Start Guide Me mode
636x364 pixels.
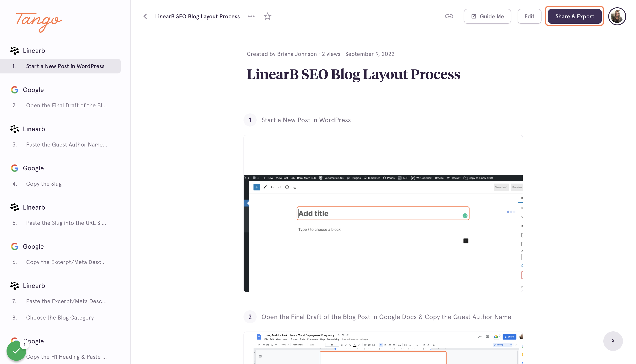[487, 17]
